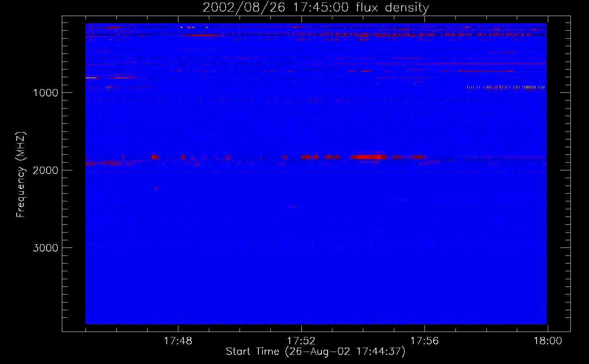This screenshot has width=589, height=364.
Task: Click the '2000' frequency tick label
Action: (x=46, y=170)
